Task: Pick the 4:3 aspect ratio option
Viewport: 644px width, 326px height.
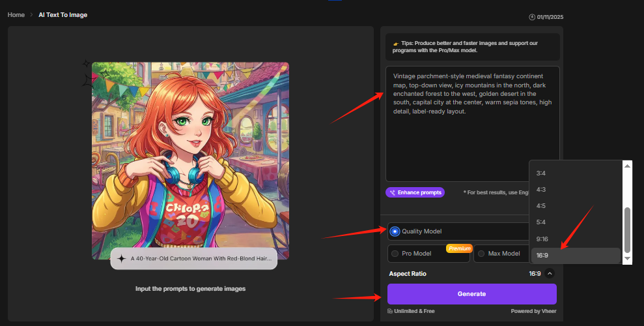Action: click(540, 189)
